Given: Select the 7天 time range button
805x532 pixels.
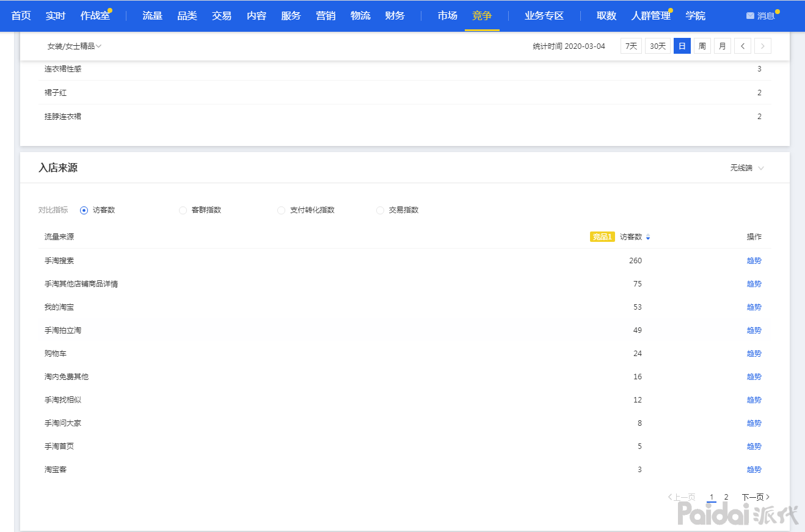Looking at the screenshot, I should click(631, 46).
